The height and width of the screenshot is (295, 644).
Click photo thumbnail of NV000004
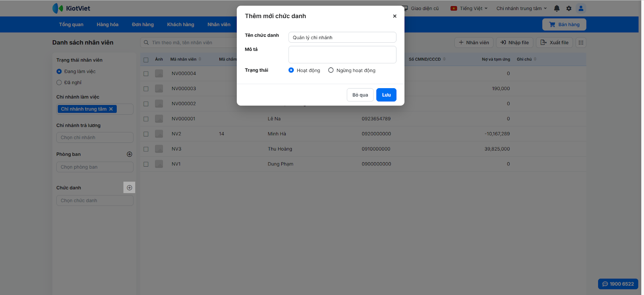159,74
